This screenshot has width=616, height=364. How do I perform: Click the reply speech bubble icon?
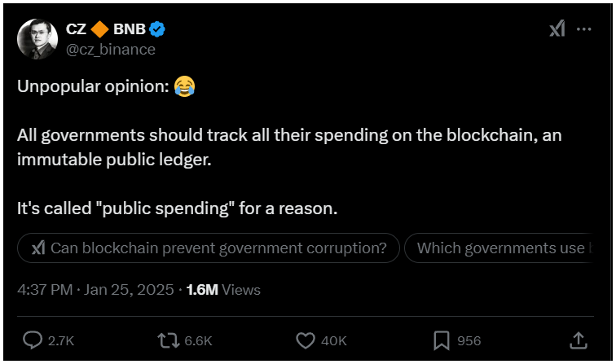pyautogui.click(x=33, y=340)
